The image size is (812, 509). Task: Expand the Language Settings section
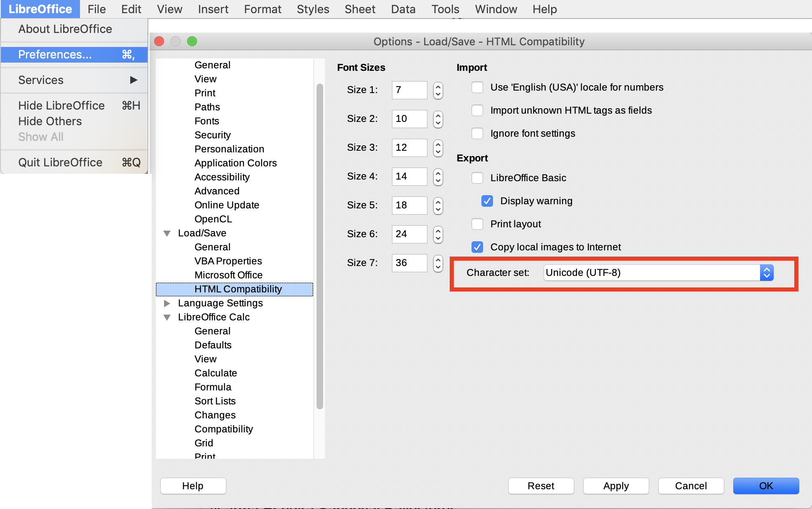167,304
